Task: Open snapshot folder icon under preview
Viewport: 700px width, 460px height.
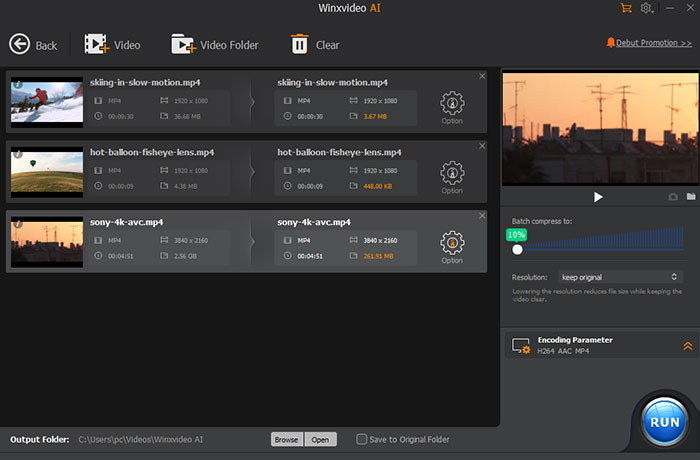Action: pyautogui.click(x=691, y=197)
